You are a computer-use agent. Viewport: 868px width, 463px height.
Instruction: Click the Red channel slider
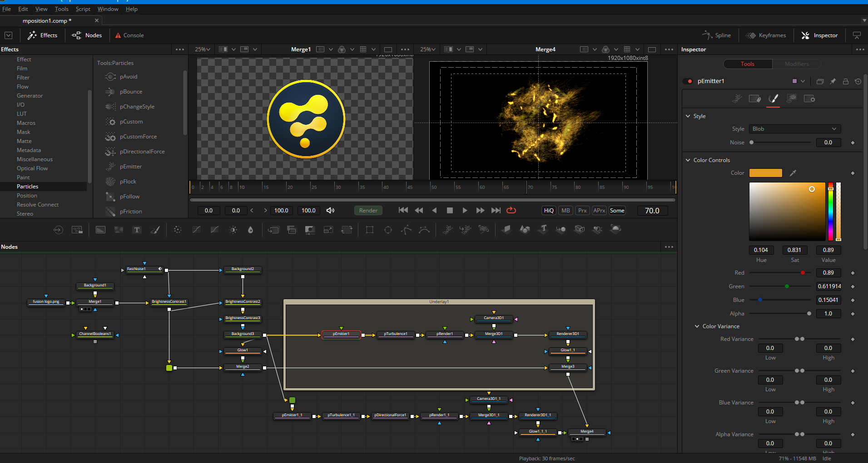click(780, 273)
